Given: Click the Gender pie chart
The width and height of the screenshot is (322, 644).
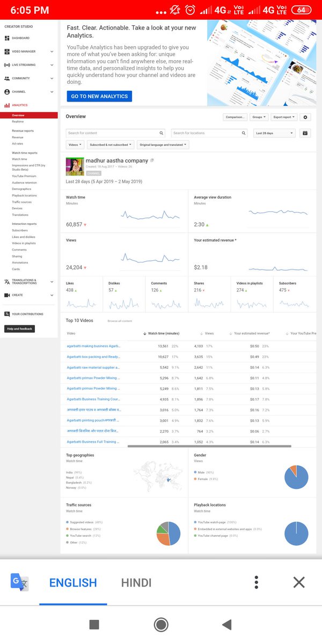Looking at the screenshot, I should (296, 477).
